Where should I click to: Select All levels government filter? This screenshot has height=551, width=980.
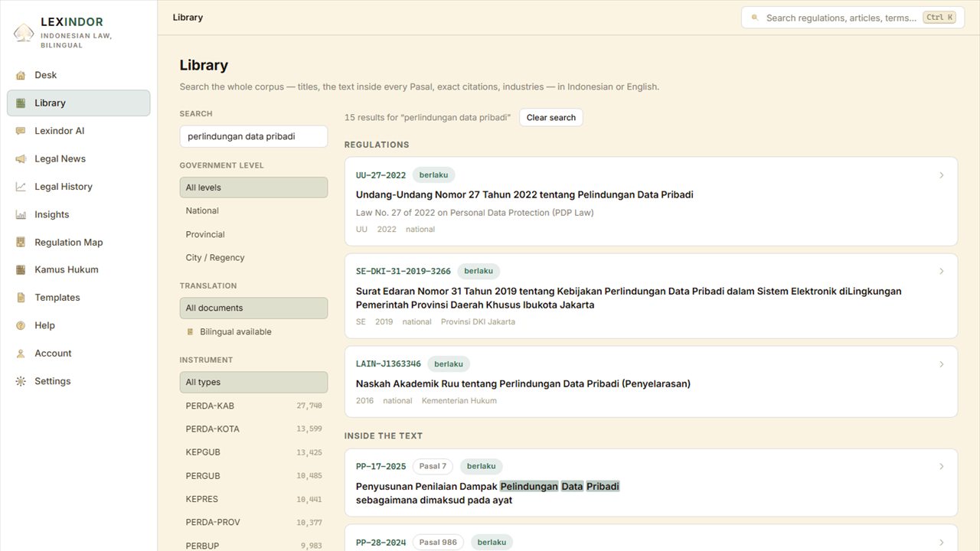coord(253,187)
